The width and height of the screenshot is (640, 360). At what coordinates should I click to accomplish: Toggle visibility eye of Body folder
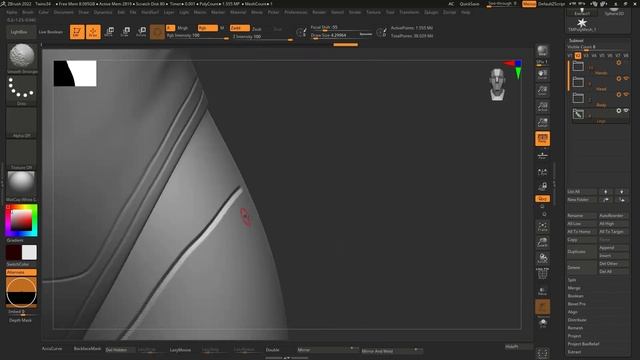tap(626, 94)
